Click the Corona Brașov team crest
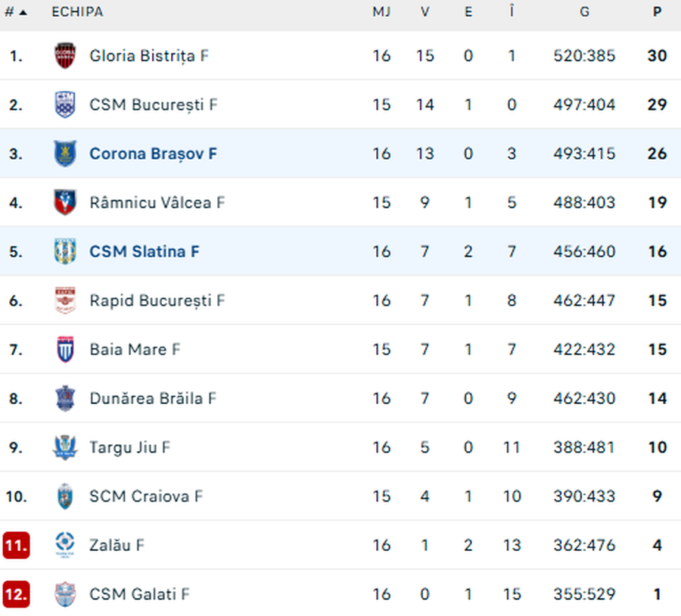This screenshot has width=681, height=616. click(x=65, y=154)
